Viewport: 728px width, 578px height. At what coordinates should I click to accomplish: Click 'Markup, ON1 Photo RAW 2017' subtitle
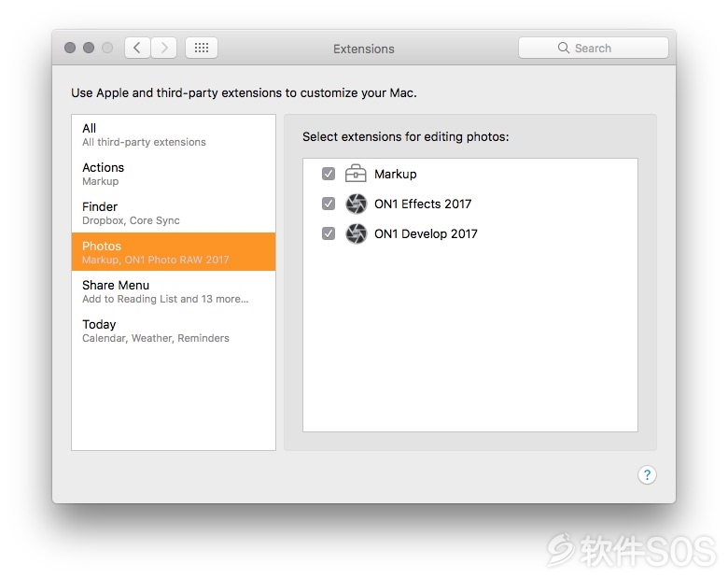point(156,260)
